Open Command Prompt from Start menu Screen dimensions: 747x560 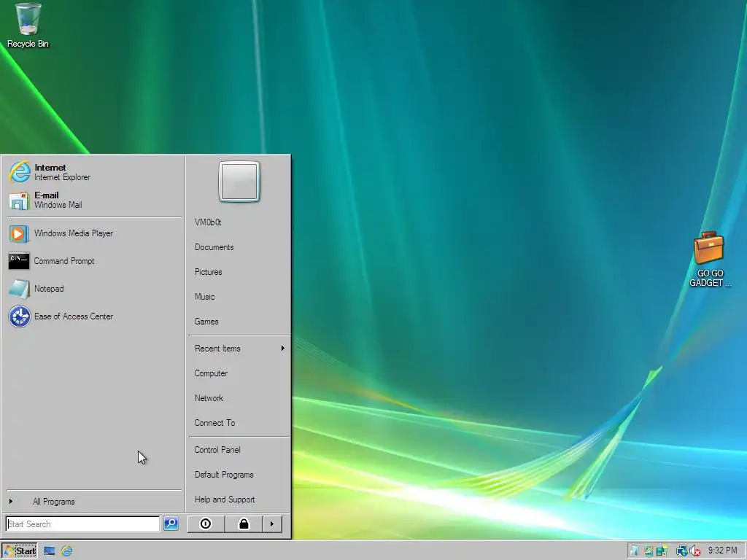click(93, 261)
